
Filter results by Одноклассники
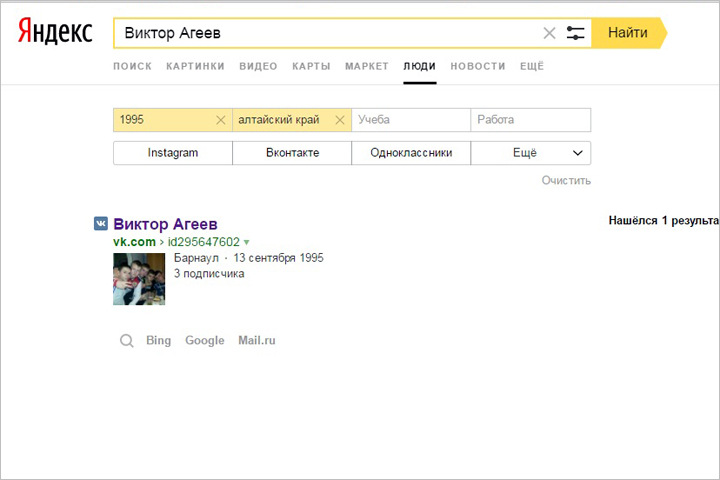411,153
